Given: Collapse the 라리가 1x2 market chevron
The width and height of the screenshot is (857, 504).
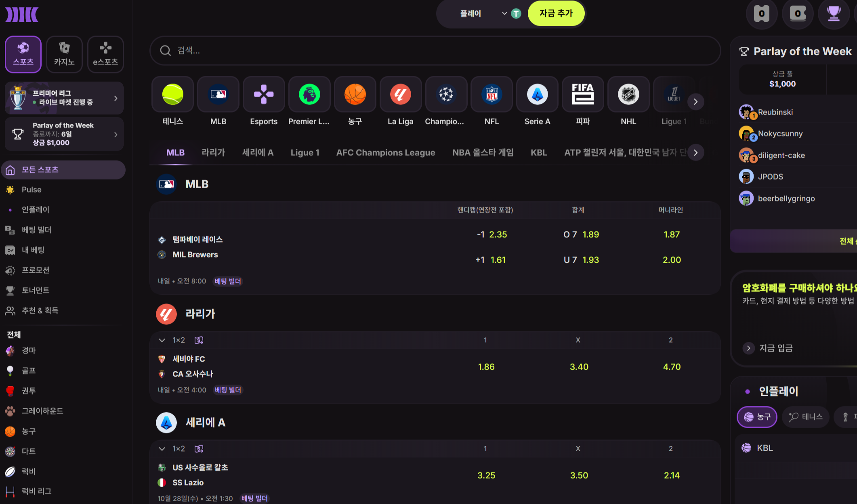Looking at the screenshot, I should point(162,340).
